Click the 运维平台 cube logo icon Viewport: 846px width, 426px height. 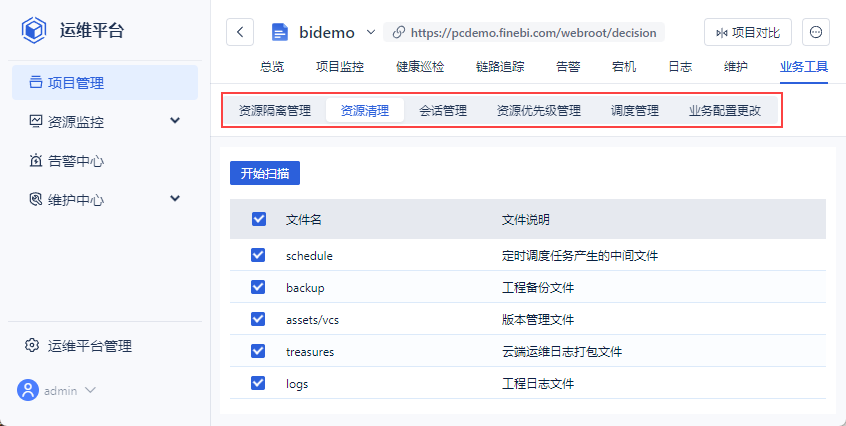pyautogui.click(x=35, y=30)
